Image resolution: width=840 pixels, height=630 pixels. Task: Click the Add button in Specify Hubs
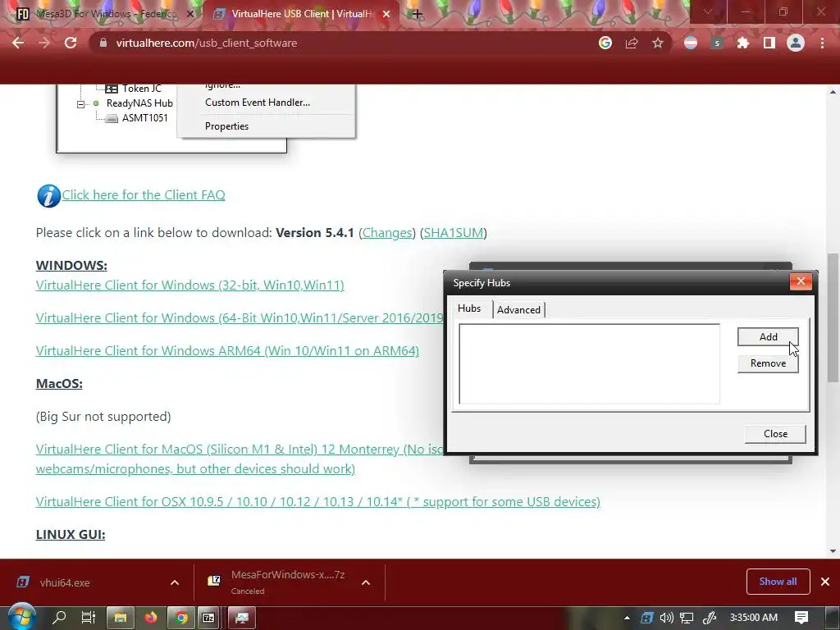pyautogui.click(x=768, y=337)
